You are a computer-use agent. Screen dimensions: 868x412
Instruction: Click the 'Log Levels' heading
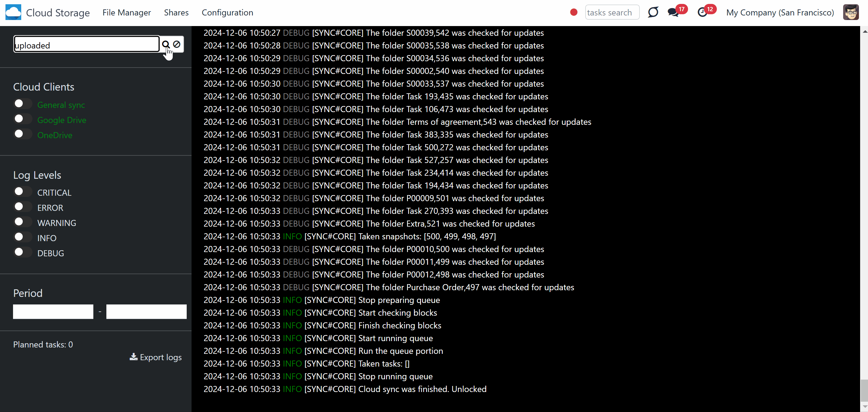click(x=37, y=175)
